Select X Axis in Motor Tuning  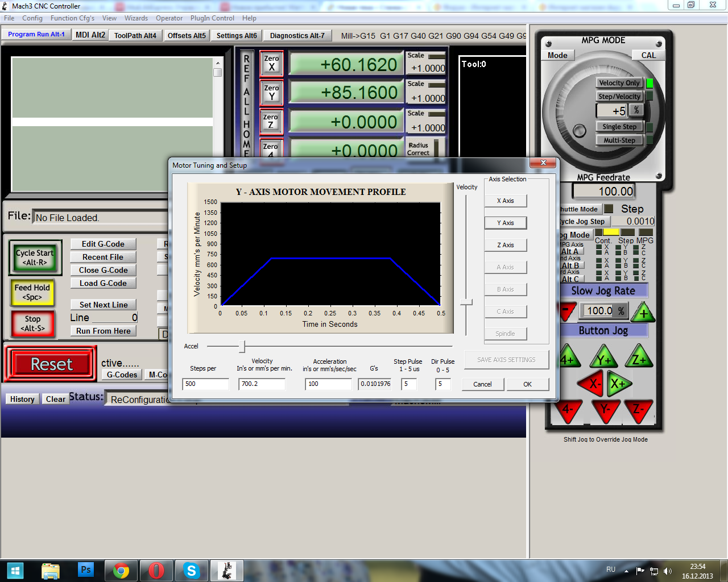click(x=506, y=201)
